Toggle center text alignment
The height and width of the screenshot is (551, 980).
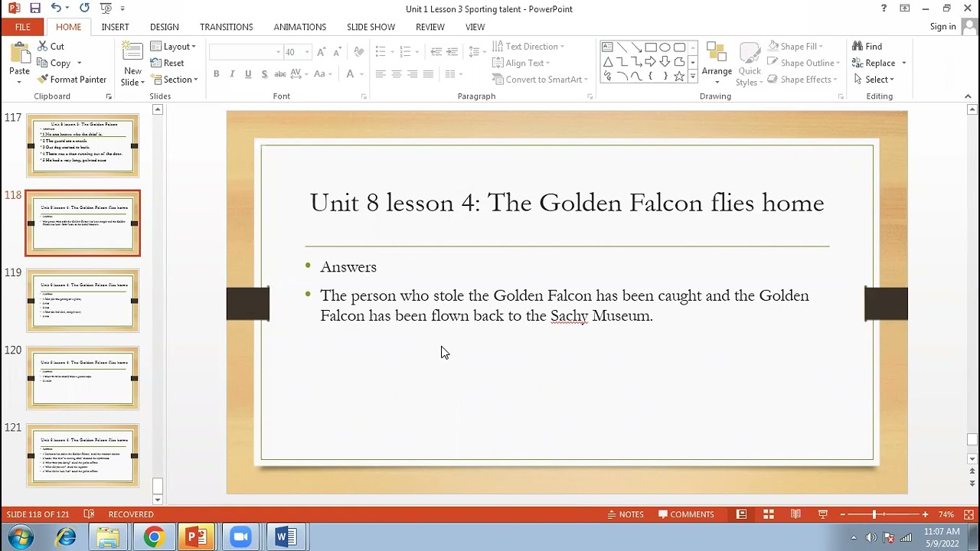tap(397, 74)
